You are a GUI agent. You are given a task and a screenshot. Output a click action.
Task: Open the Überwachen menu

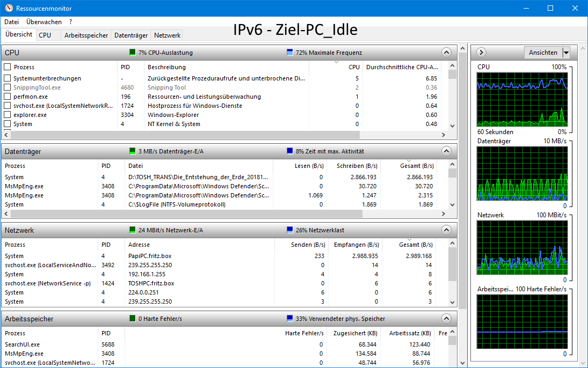(x=44, y=22)
